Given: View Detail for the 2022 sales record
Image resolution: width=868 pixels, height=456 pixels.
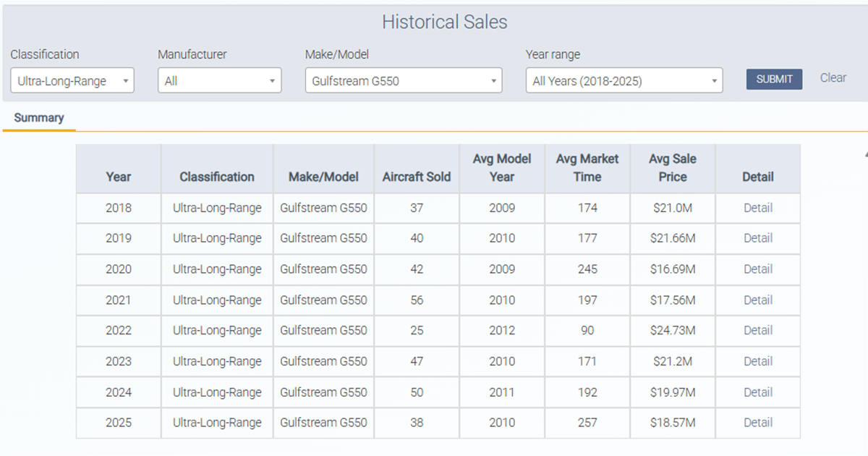Looking at the screenshot, I should tap(757, 330).
